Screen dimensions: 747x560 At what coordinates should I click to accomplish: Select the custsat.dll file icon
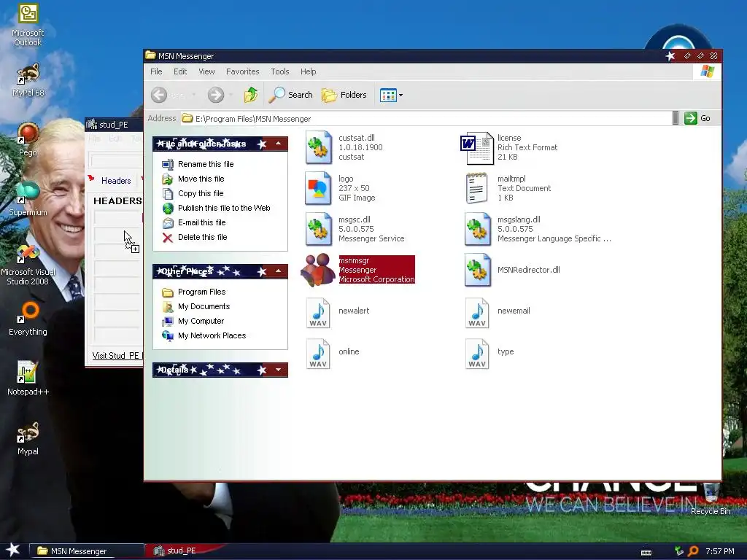[x=318, y=147]
